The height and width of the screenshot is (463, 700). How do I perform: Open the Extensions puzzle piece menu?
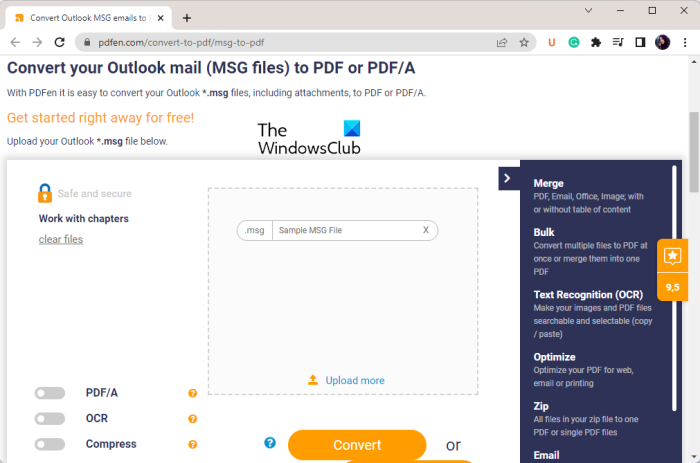596,42
